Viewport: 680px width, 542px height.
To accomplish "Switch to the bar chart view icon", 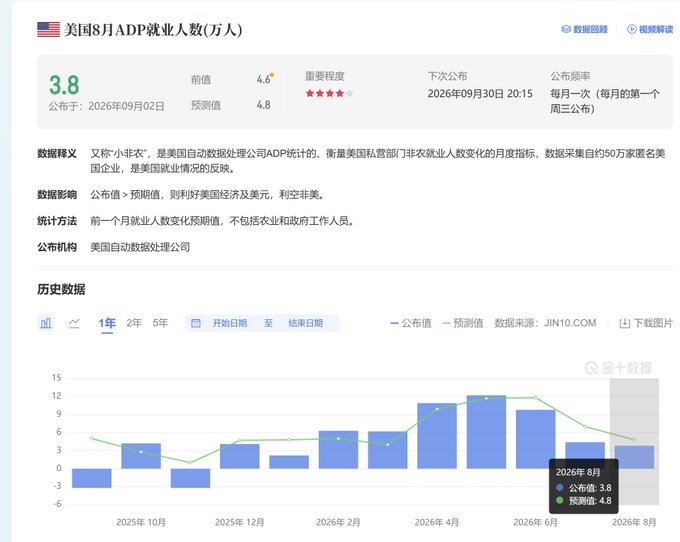I will click(46, 323).
